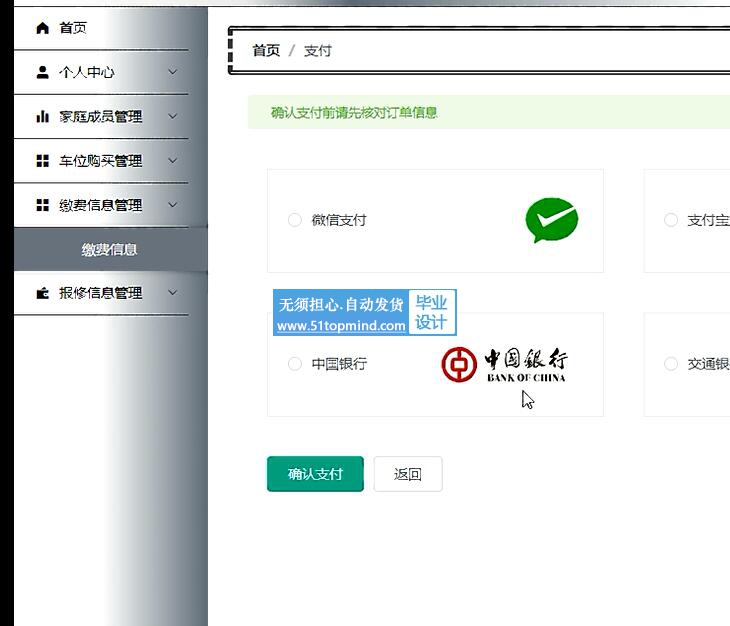Image resolution: width=730 pixels, height=626 pixels.
Task: Click 支付宝 label text
Action: point(709,220)
